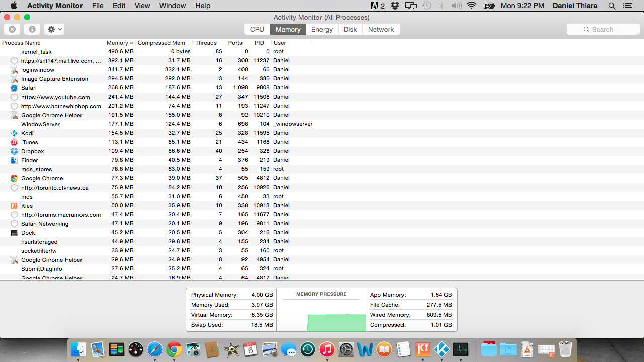Click the Dropbox menu bar icon
This screenshot has height=362, width=644.
pos(395,6)
